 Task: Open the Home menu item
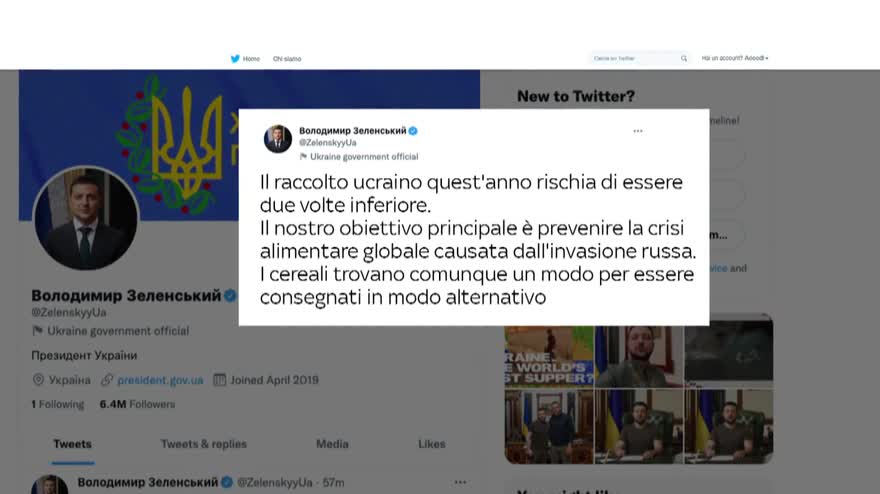point(251,59)
